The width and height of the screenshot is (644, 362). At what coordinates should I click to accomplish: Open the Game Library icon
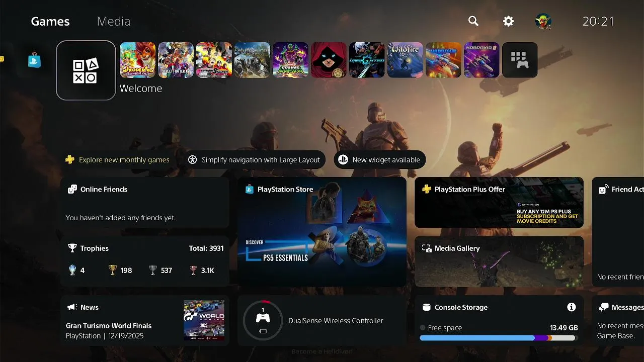(x=520, y=60)
